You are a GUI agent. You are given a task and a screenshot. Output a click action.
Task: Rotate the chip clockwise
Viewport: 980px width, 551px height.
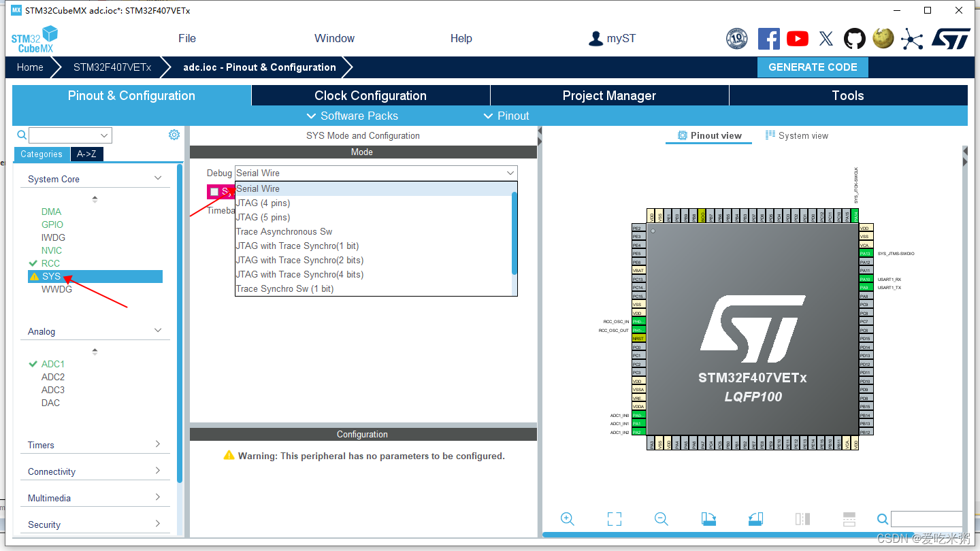[x=708, y=519]
